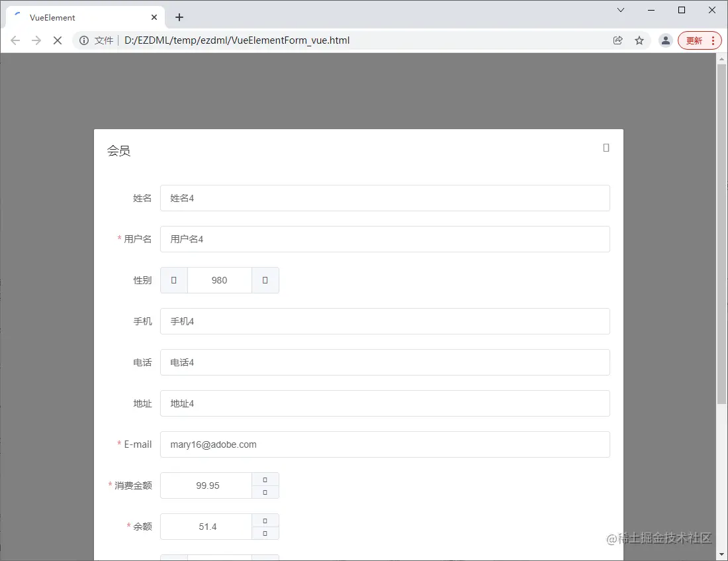Click the 性别 value 980 field
Screen dimensions: 728x561
click(x=220, y=280)
